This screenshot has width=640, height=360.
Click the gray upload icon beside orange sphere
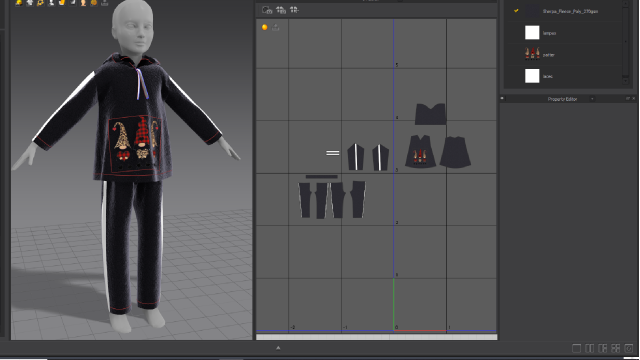[x=276, y=27]
